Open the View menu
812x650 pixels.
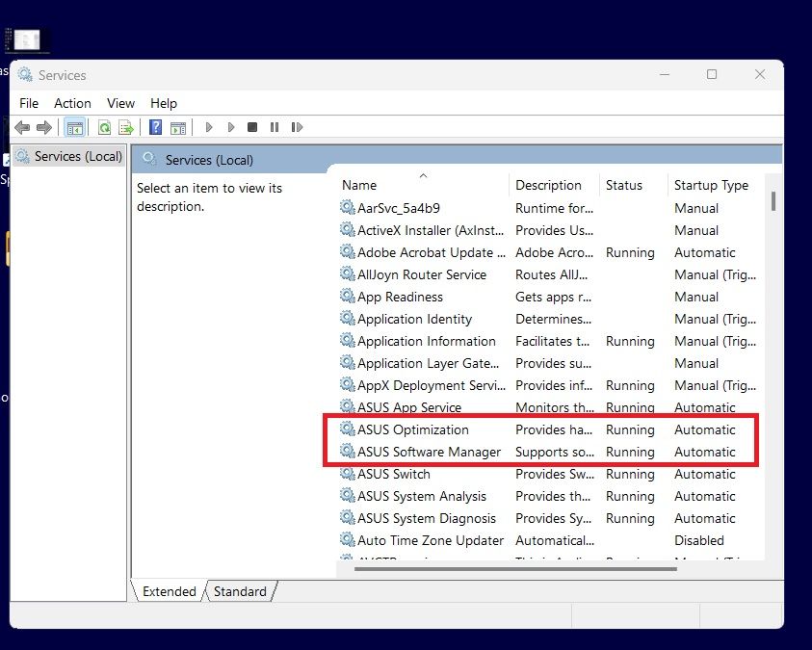(x=120, y=103)
